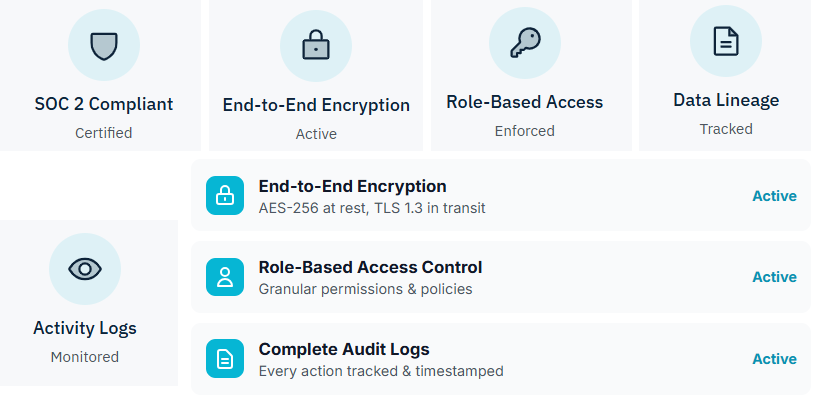Screen dimensions: 819x402
Task: Click the 'AES-256 at rest, TLS 1.3 in transit' text
Action: pos(372,208)
